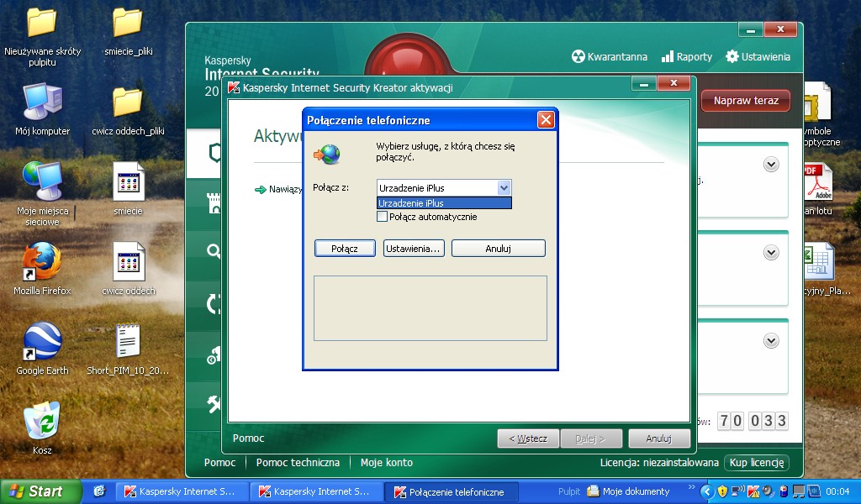861x504 pixels.
Task: Open Moje dokumenty toolbar on taskbar
Action: click(629, 491)
